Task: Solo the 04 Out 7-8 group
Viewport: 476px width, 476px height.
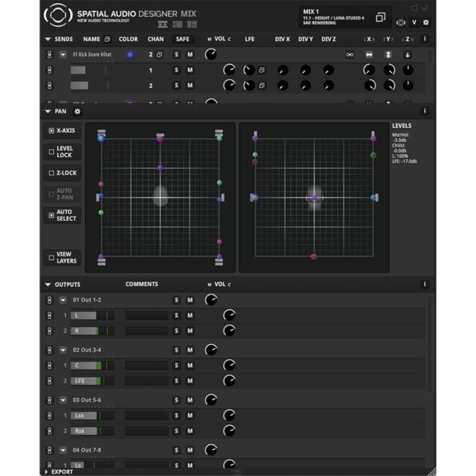Action: (176, 450)
